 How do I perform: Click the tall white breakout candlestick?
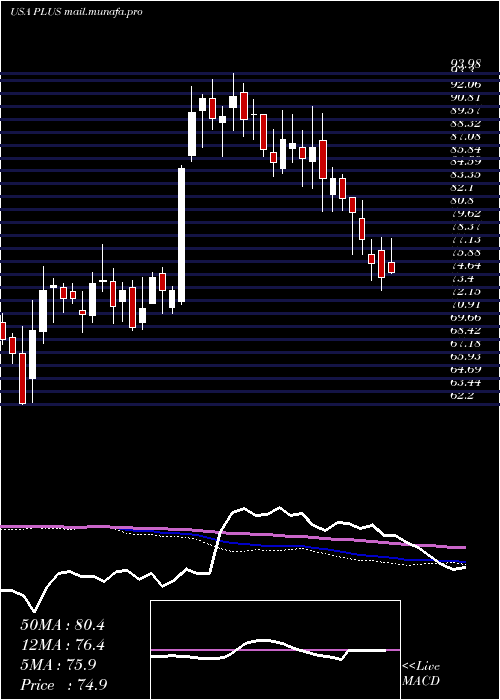181,235
